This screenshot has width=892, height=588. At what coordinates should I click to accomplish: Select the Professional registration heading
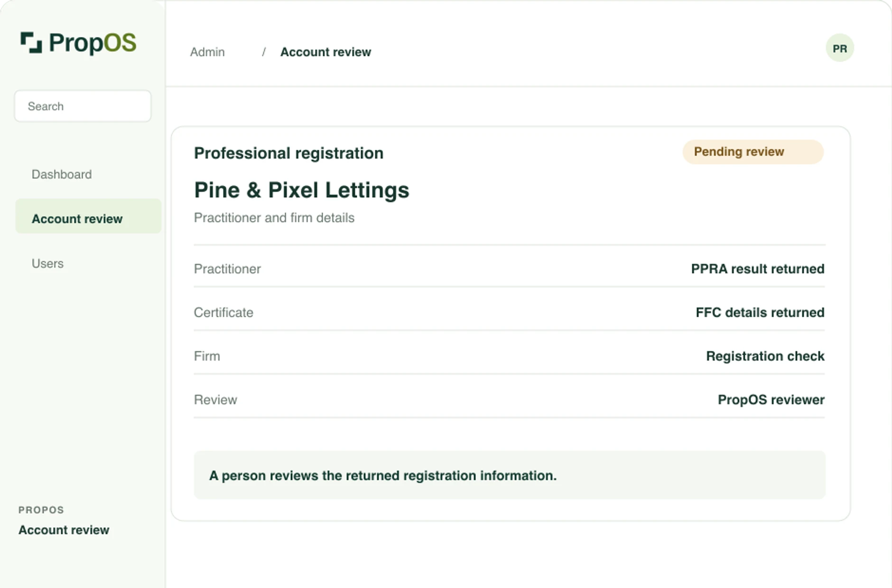tap(288, 153)
